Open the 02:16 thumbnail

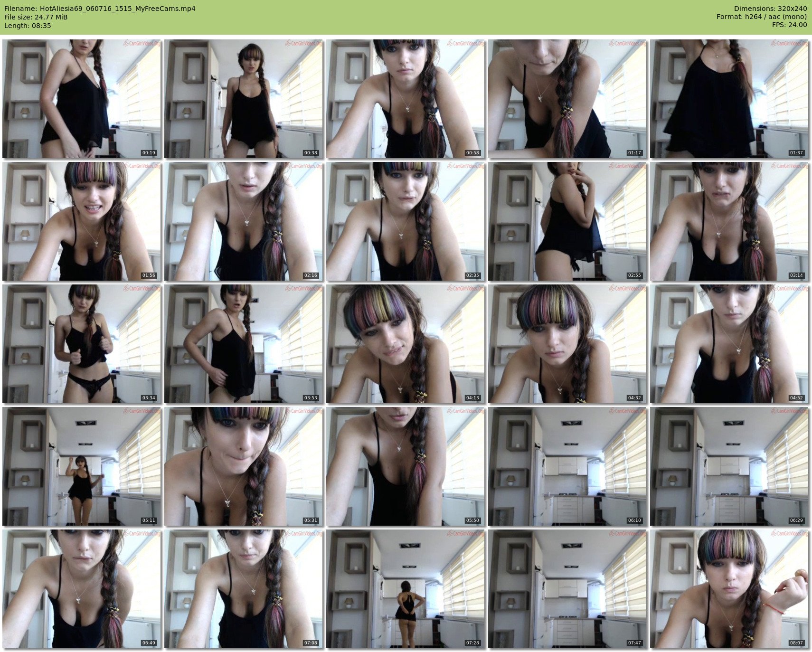click(x=244, y=221)
